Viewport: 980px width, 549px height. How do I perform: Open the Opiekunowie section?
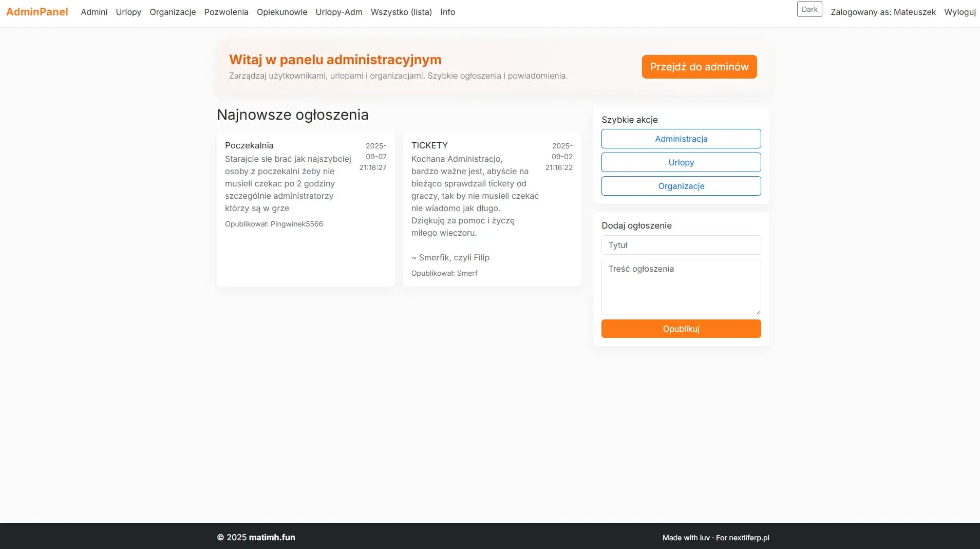(281, 12)
